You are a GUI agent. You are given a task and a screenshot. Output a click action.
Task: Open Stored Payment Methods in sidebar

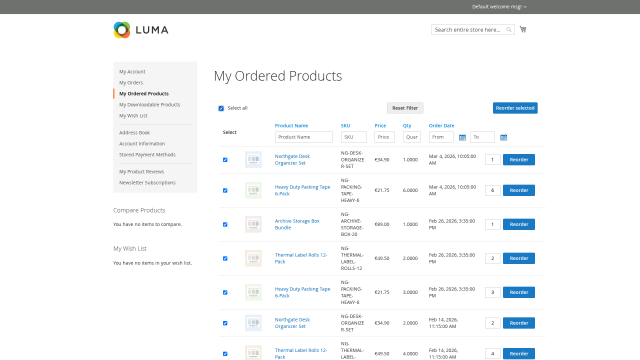click(147, 155)
